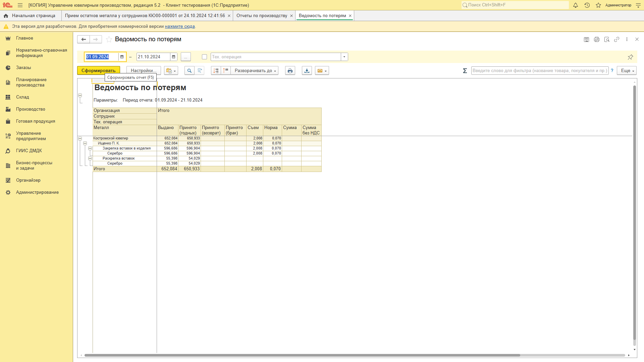This screenshot has height=362, width=644.
Task: Focus the start date field 01.09.2024
Action: pos(102,57)
